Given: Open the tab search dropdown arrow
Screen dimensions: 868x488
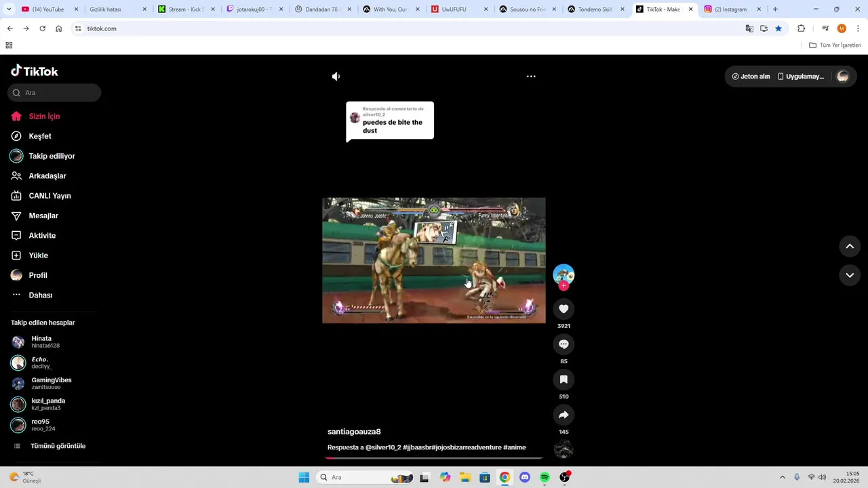Looking at the screenshot, I should [9, 9].
